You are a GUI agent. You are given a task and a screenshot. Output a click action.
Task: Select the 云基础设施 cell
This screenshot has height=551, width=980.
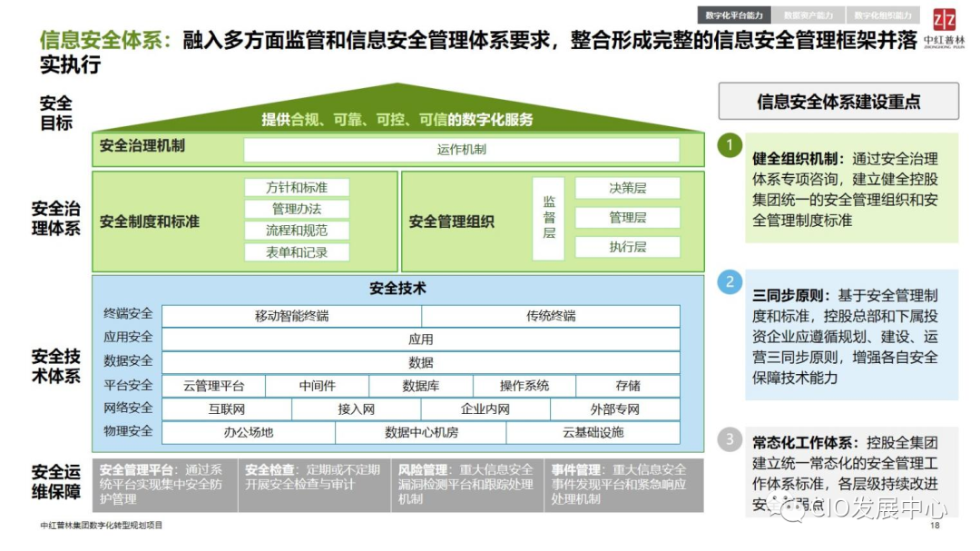click(x=593, y=432)
